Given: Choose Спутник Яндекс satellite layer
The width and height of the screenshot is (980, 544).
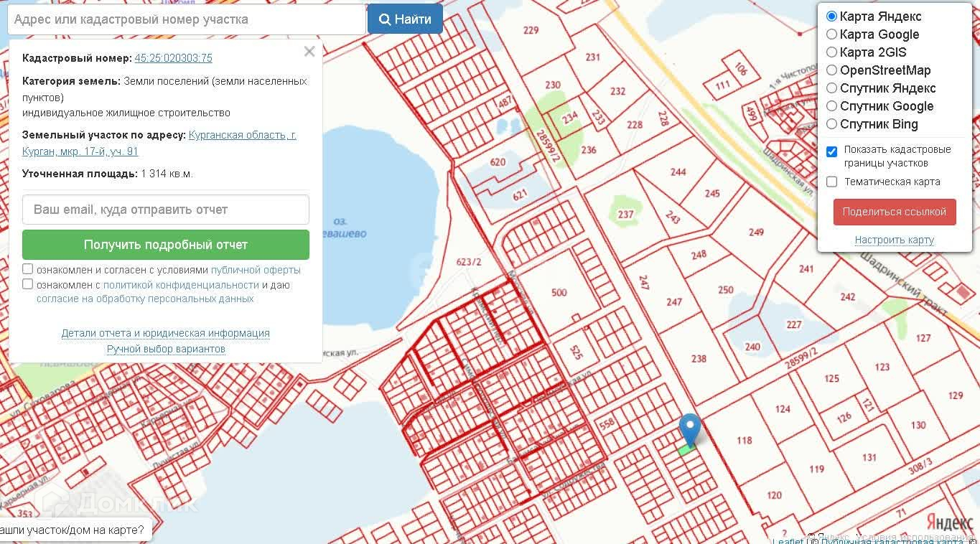Looking at the screenshot, I should pos(831,88).
